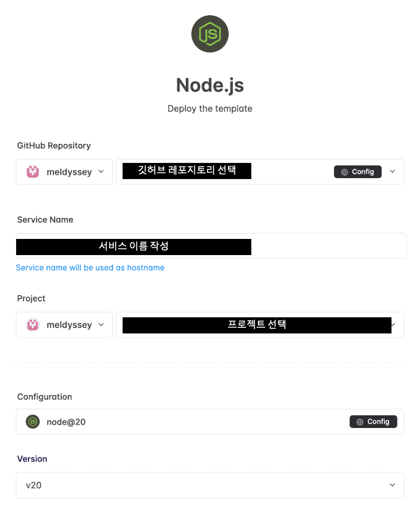Expand the chevron next to the repository Config button
The width and height of the screenshot is (420, 513).
coord(392,171)
